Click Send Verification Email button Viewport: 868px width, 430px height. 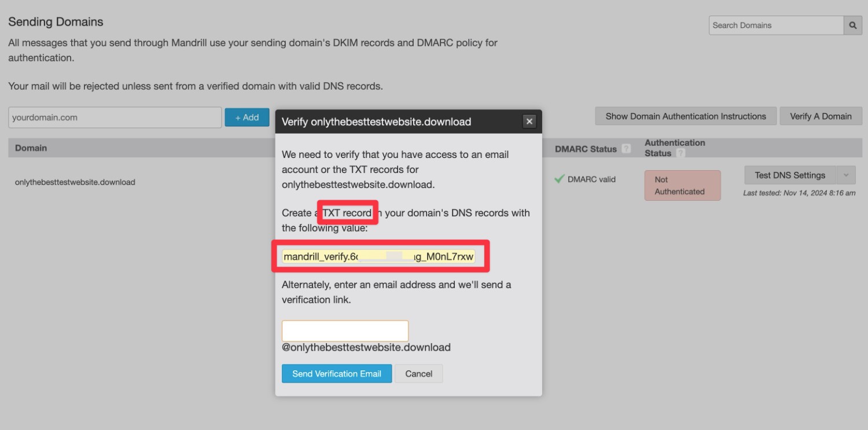[337, 374]
